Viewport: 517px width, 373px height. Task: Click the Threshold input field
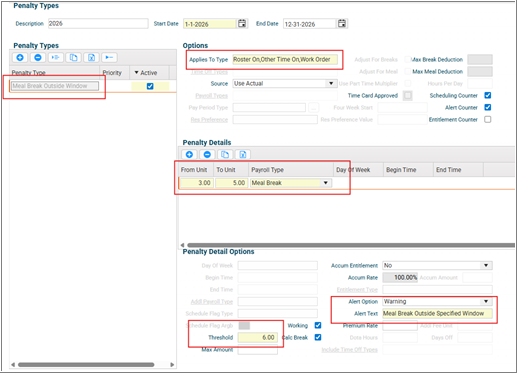click(257, 337)
